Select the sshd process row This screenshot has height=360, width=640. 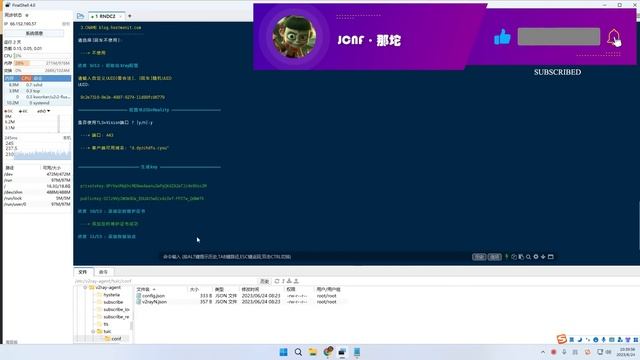click(x=38, y=84)
